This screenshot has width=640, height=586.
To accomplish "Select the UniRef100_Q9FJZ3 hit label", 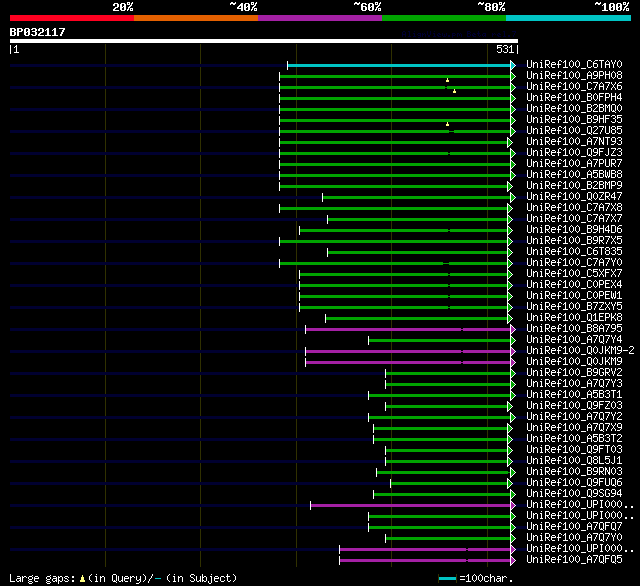I will point(574,153).
